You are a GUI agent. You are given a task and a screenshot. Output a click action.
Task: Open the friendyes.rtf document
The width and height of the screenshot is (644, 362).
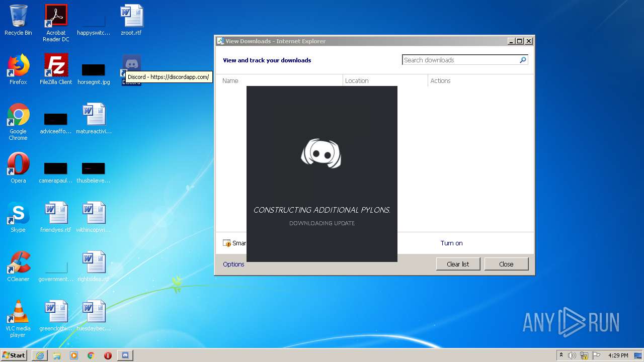(x=56, y=217)
